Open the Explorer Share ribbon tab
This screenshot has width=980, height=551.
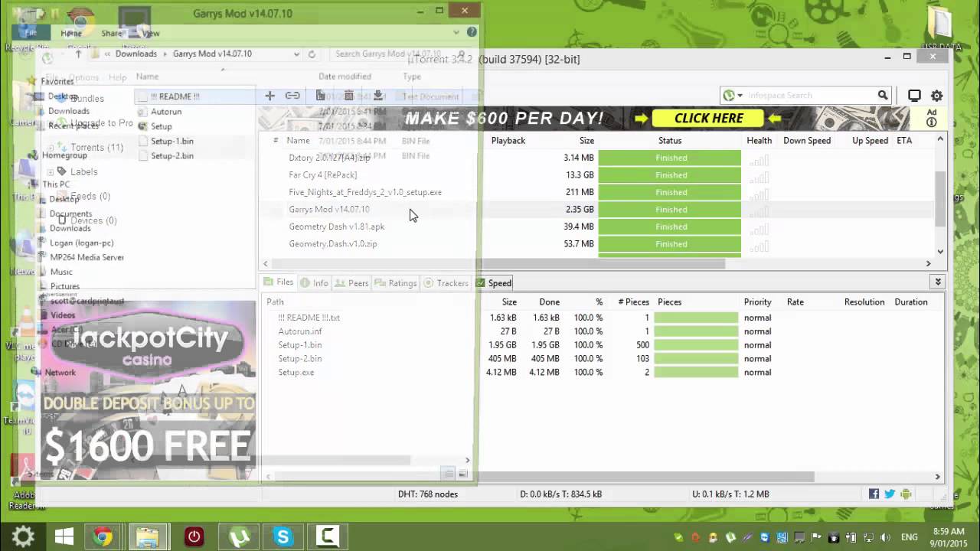[112, 33]
